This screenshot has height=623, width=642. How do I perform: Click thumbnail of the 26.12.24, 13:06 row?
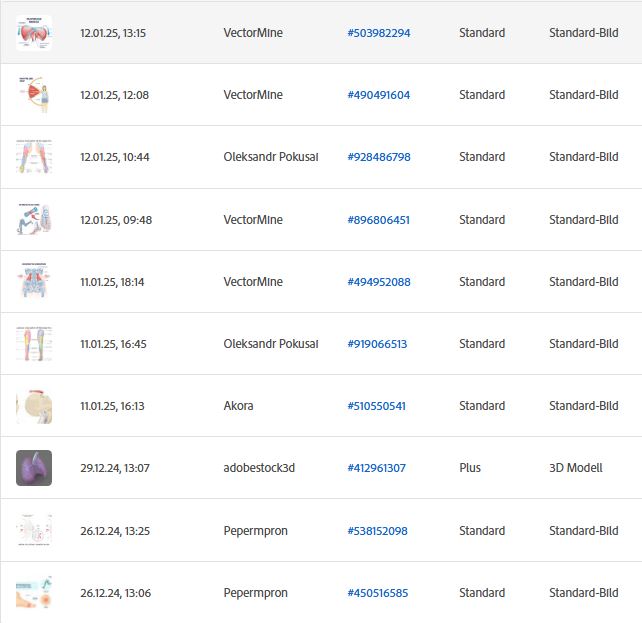point(34,593)
